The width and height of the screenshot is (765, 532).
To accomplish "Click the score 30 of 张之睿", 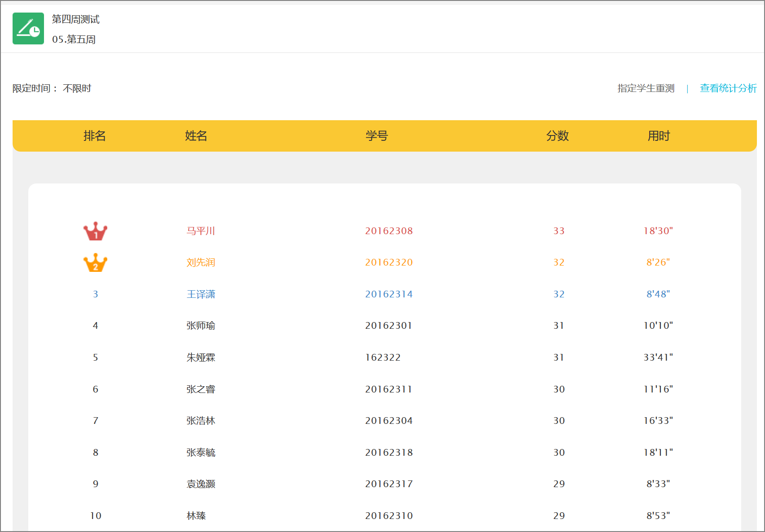I will coord(559,389).
